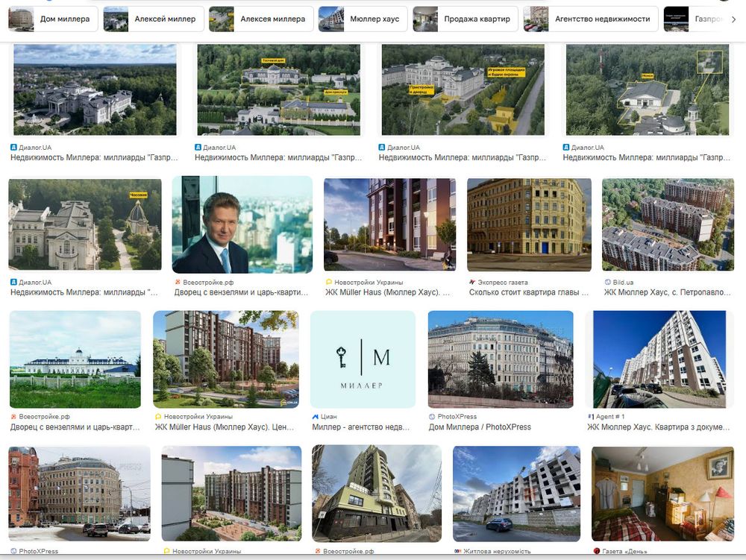Open the key and M logo thumbnail
The image size is (746, 560).
tap(363, 359)
